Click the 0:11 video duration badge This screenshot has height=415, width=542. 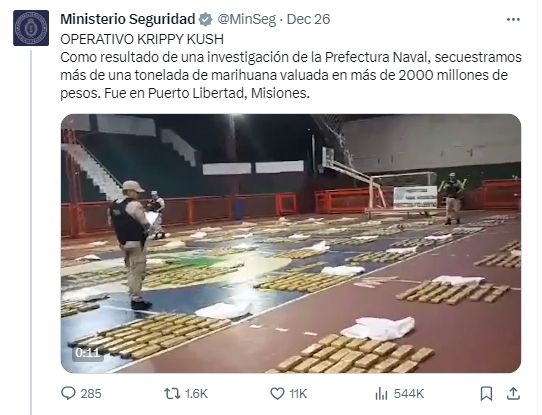click(x=87, y=353)
